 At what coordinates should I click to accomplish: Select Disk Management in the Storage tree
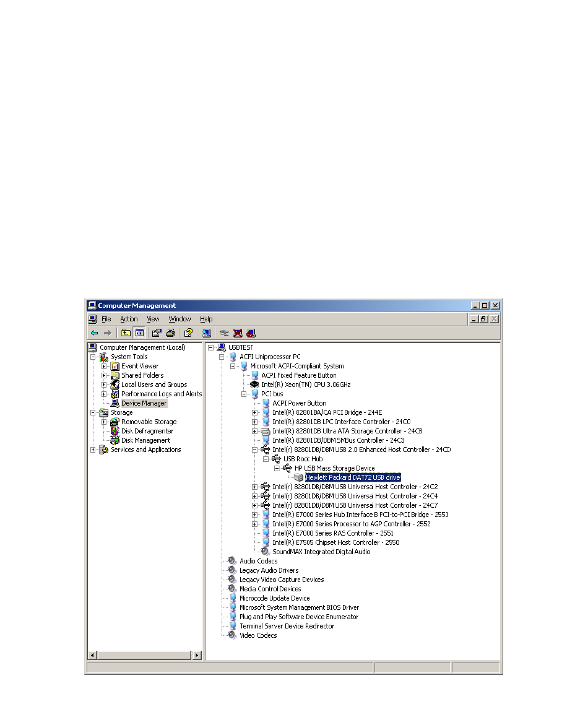(x=145, y=440)
